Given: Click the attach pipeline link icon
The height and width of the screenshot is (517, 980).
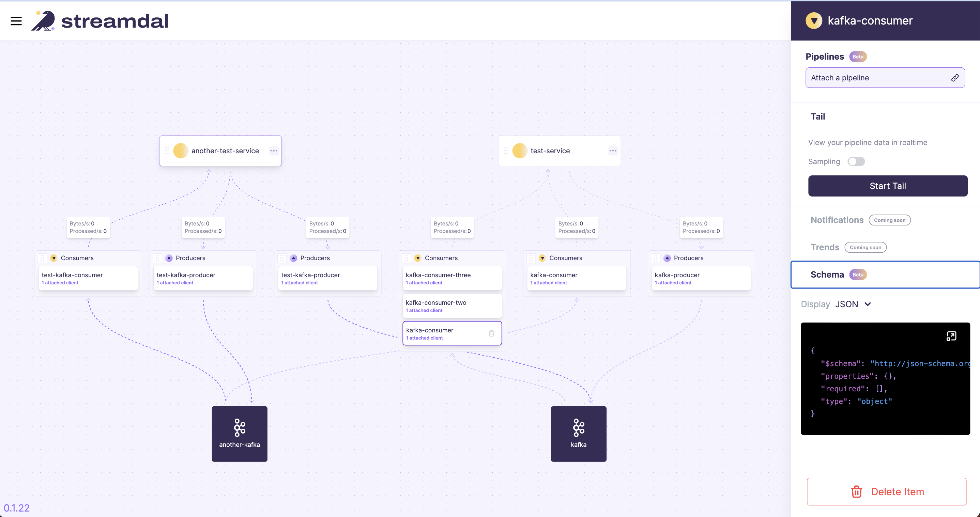Looking at the screenshot, I should point(955,78).
